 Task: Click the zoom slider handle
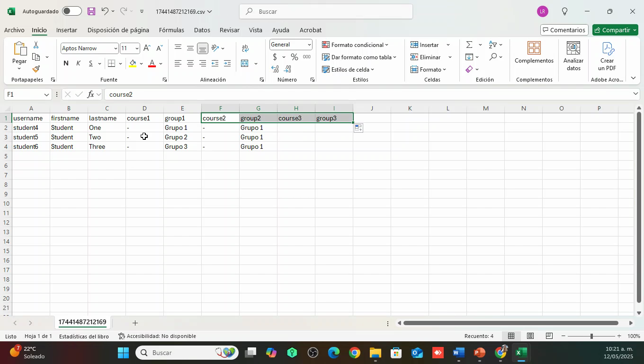(x=591, y=336)
